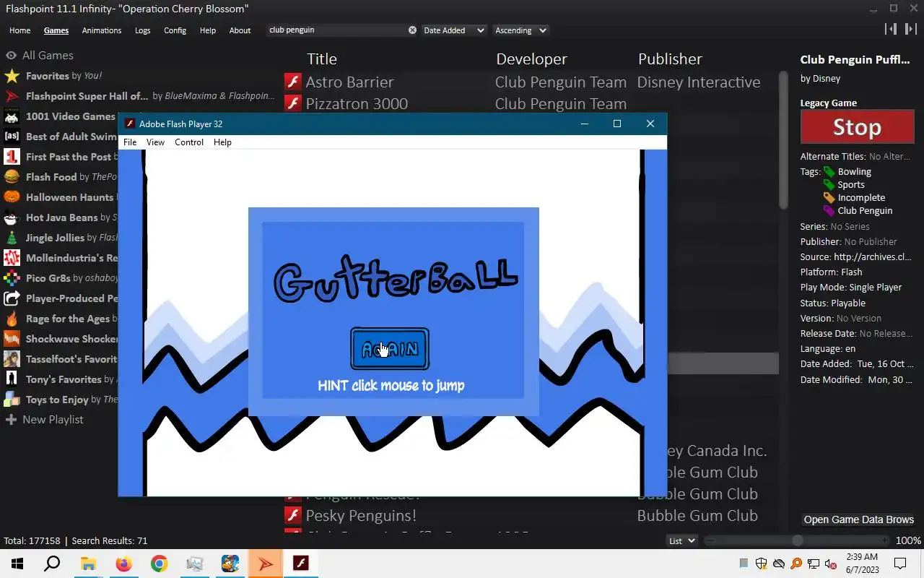Open the Flash Food burger icon playlist
Viewport: 924px width, 578px height.
[12, 177]
